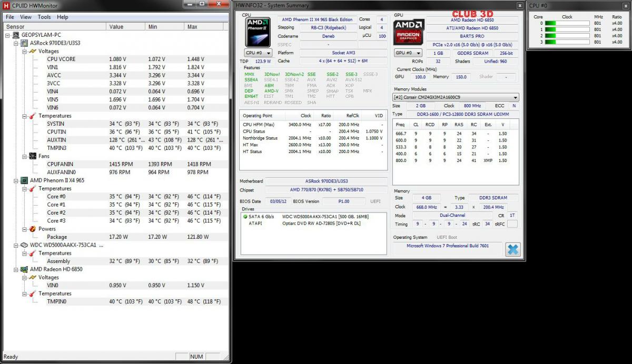Collapse the Powers branch
The height and width of the screenshot is (364, 632).
coord(24,229)
